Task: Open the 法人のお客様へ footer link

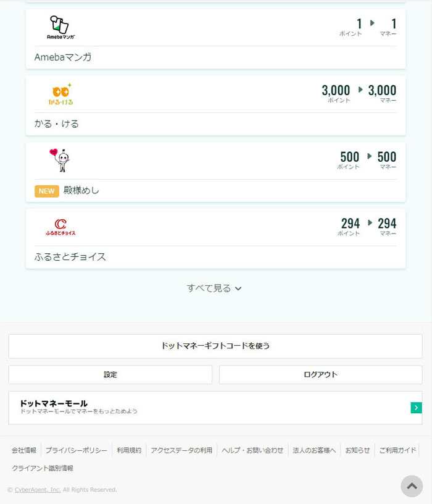Action: click(x=314, y=450)
